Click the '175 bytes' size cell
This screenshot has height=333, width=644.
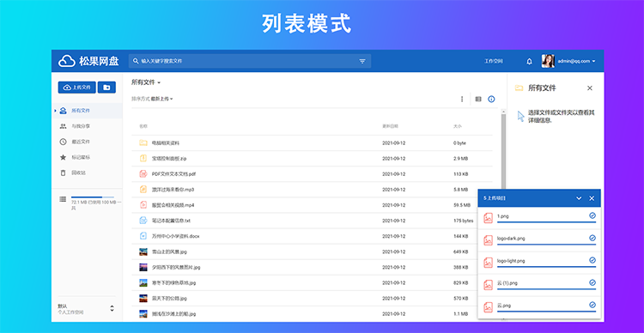(464, 221)
